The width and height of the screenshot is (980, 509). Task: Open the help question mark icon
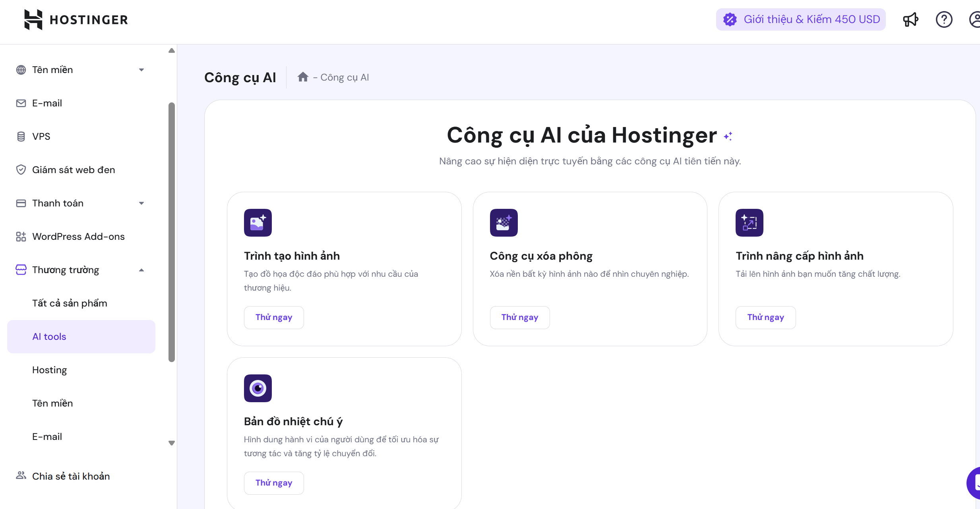point(944,19)
